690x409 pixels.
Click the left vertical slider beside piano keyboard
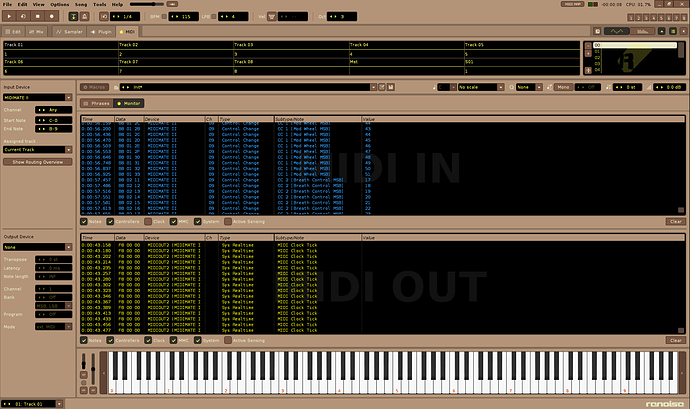[x=84, y=361]
